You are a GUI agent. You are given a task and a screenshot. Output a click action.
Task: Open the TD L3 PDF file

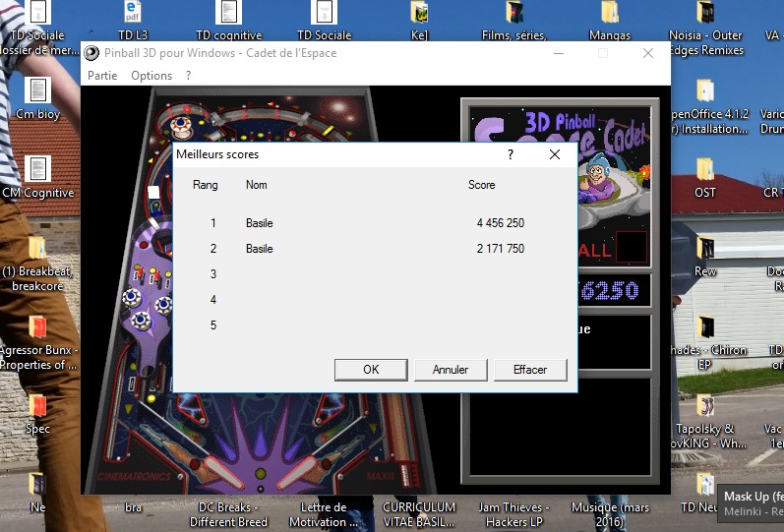pyautogui.click(x=131, y=13)
